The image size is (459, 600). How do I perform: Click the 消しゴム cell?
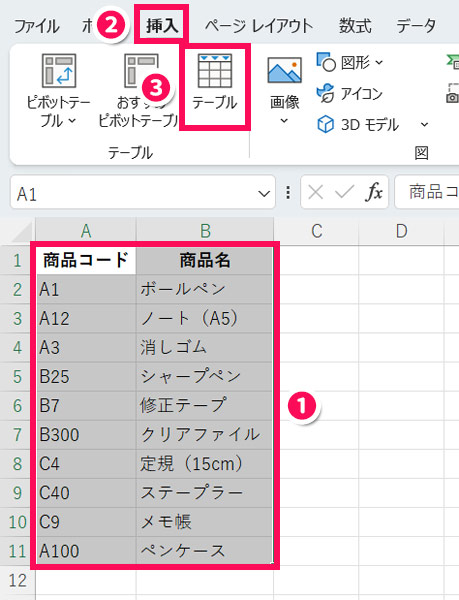pos(205,347)
